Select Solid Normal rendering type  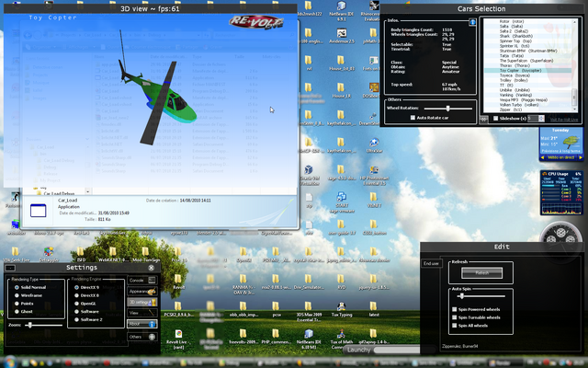point(17,287)
